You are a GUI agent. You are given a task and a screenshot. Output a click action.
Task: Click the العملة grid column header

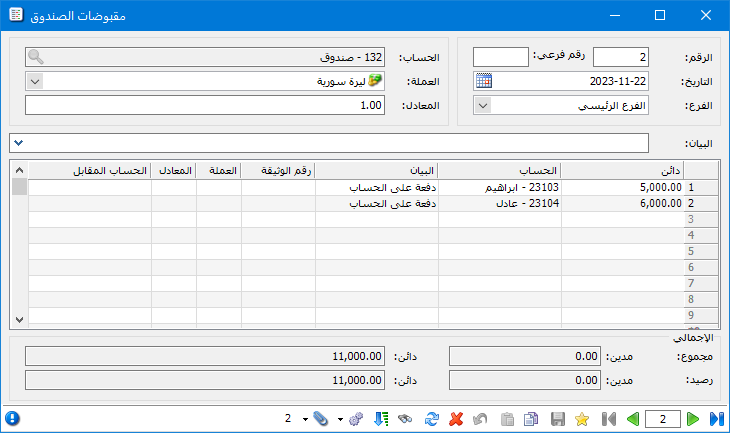point(219,171)
